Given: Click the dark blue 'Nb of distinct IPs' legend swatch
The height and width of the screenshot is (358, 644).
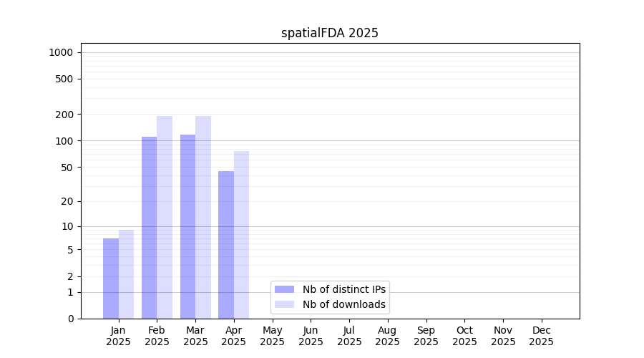Looking at the screenshot, I should pos(284,289).
